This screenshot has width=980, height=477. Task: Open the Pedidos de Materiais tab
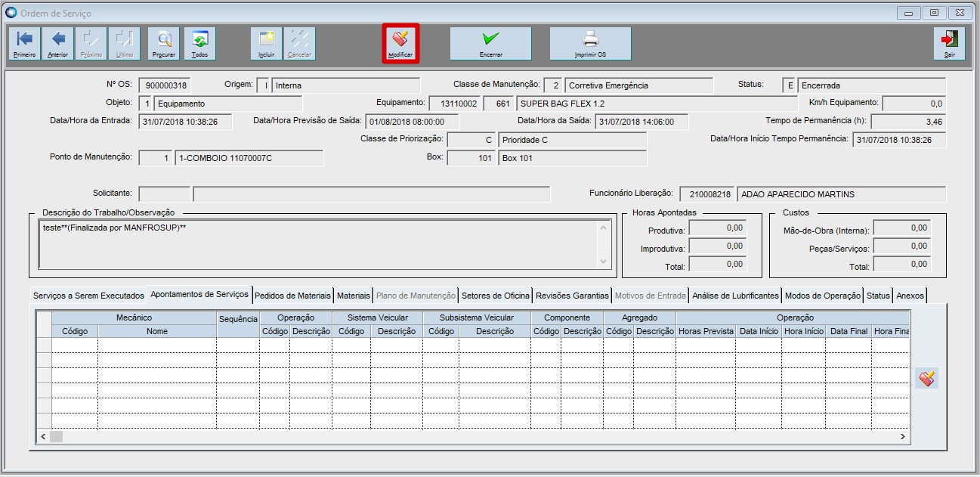[x=293, y=296]
